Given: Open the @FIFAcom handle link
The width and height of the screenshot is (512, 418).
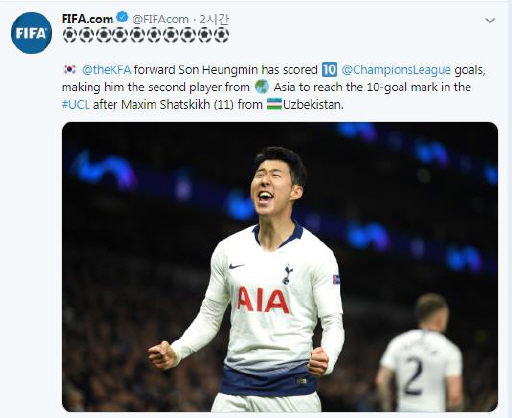Looking at the screenshot, I should [x=160, y=19].
